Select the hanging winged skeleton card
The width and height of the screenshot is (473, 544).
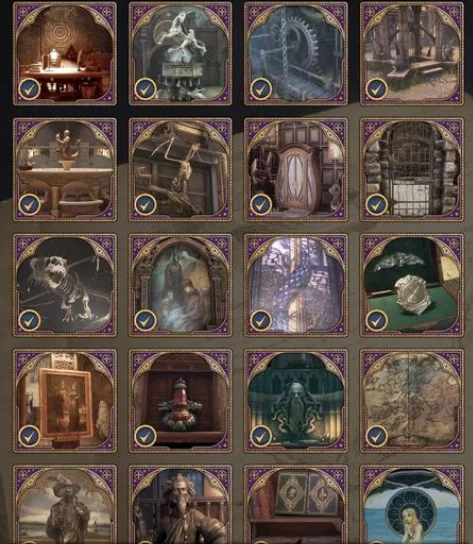click(x=180, y=169)
